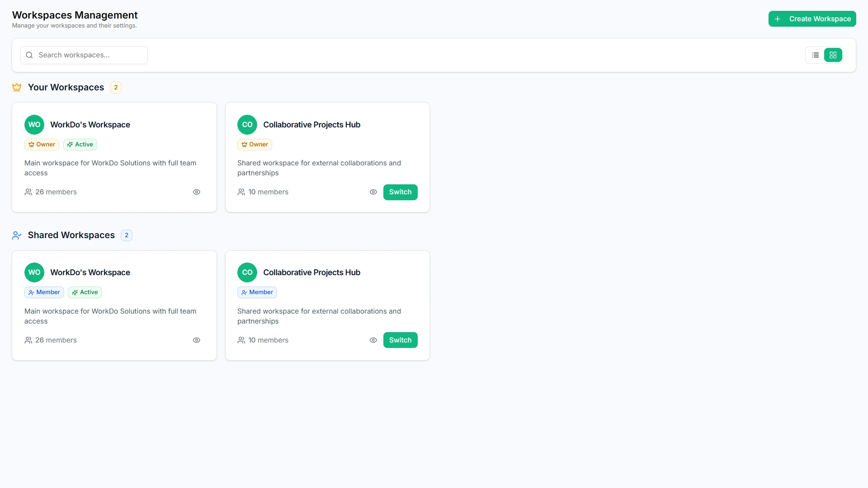Switch to list view layout
Viewport: 868px width, 488px height.
coord(815,55)
